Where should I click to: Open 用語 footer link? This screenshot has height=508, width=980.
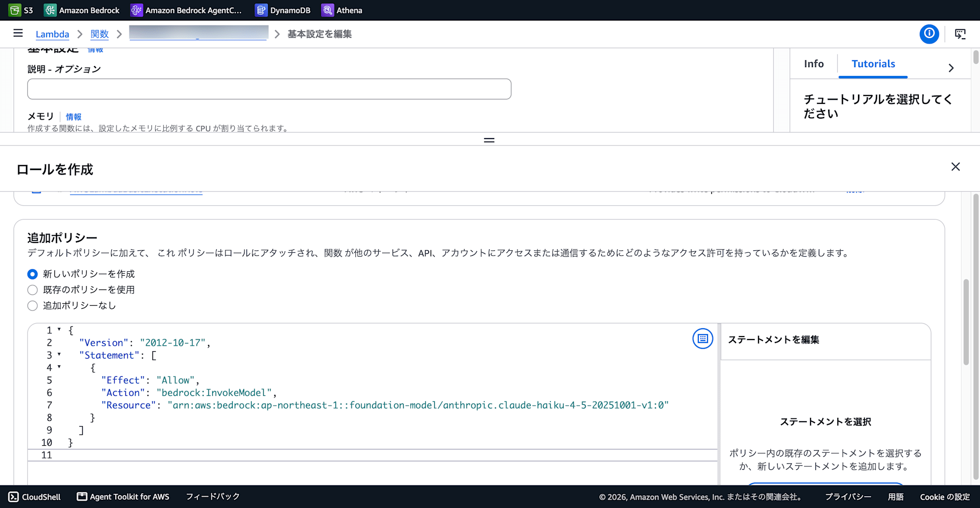[x=896, y=497]
